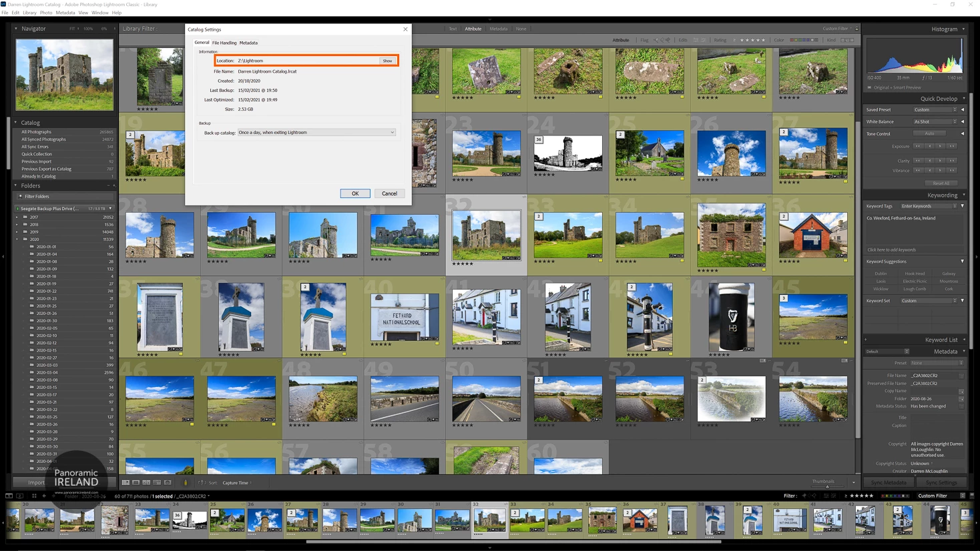Expand White Balance extra options triangle

point(963,122)
